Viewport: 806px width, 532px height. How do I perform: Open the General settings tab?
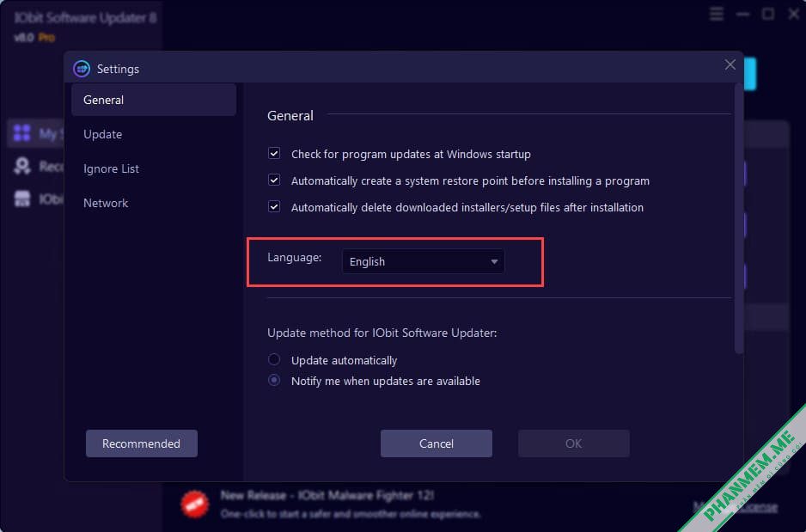(154, 100)
